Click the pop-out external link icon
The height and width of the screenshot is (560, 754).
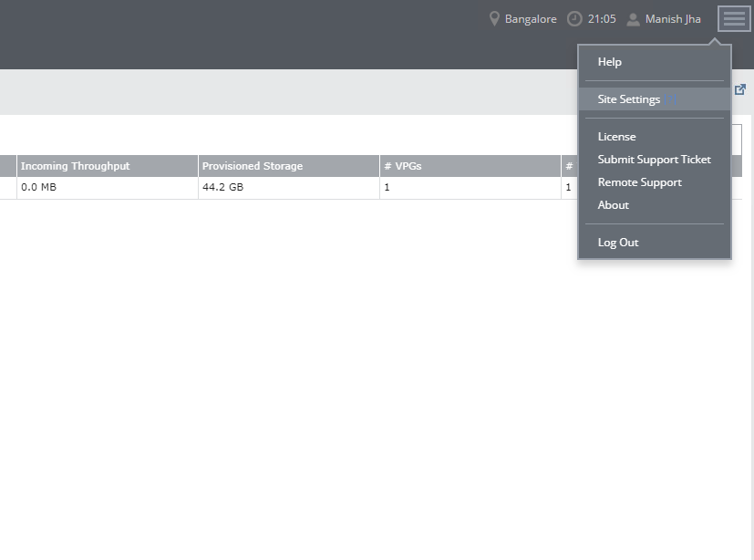tap(740, 89)
